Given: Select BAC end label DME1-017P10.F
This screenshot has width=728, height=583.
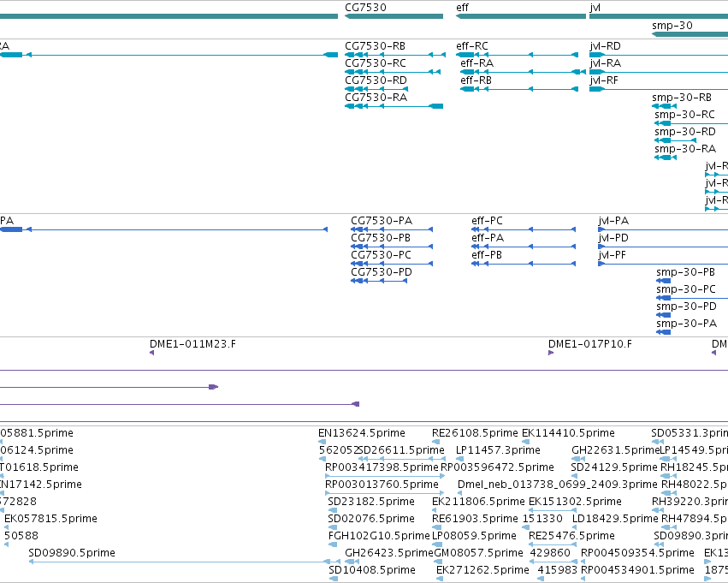Looking at the screenshot, I should pyautogui.click(x=589, y=344).
